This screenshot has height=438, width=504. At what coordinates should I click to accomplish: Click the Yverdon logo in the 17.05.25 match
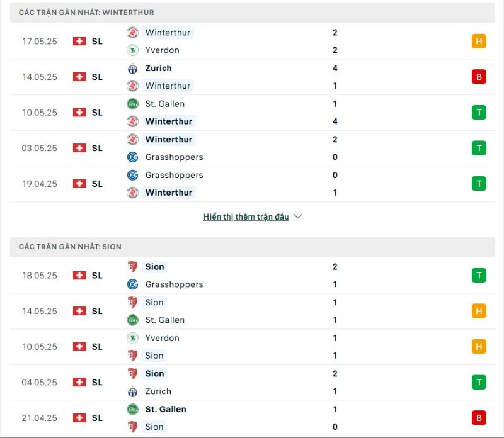tap(132, 50)
